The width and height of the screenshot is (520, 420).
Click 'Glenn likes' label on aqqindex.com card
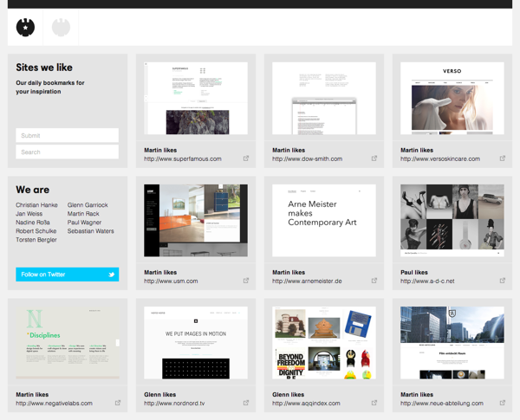(x=289, y=395)
